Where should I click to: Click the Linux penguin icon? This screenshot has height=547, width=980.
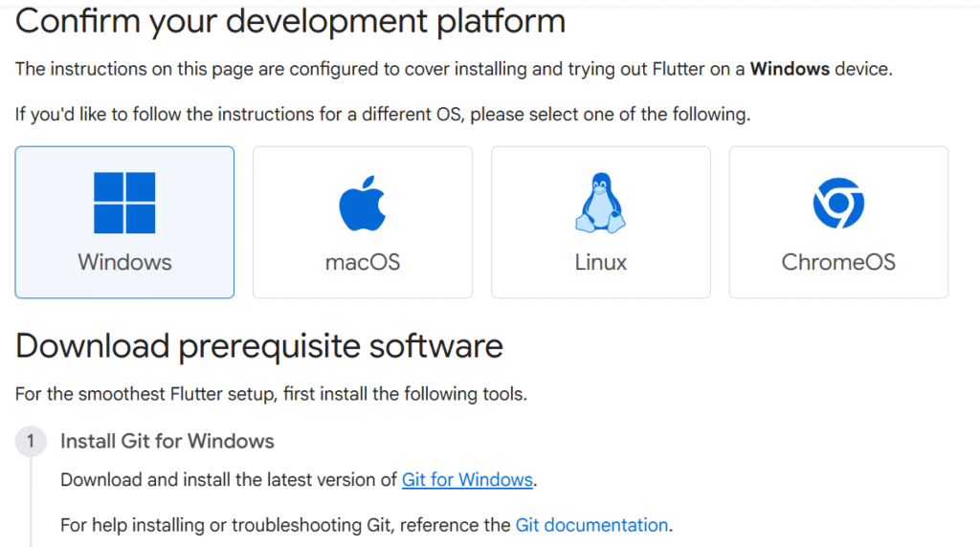600,203
